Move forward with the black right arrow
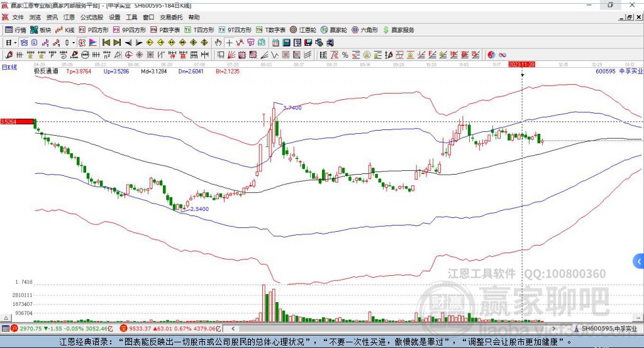 tap(139, 43)
